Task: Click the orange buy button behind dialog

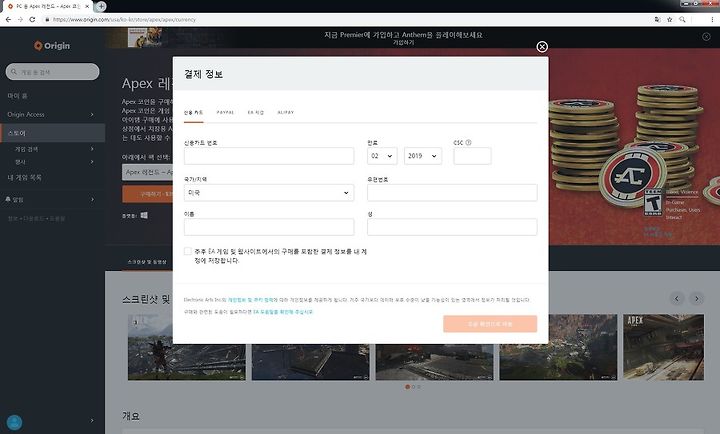Action: coord(147,194)
